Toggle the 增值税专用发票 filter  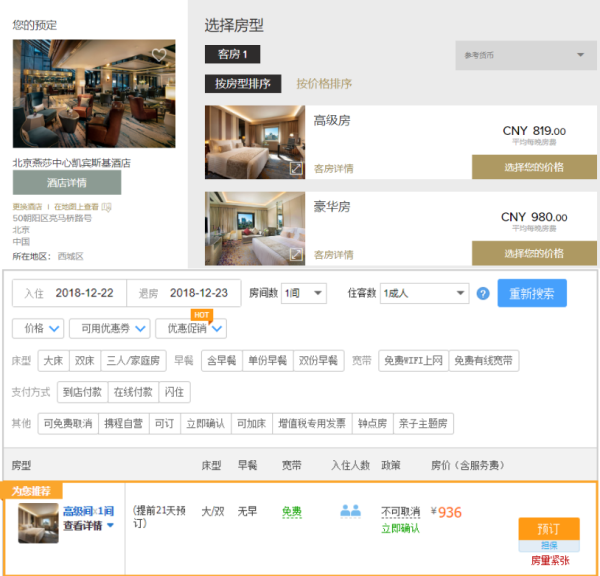[x=312, y=423]
